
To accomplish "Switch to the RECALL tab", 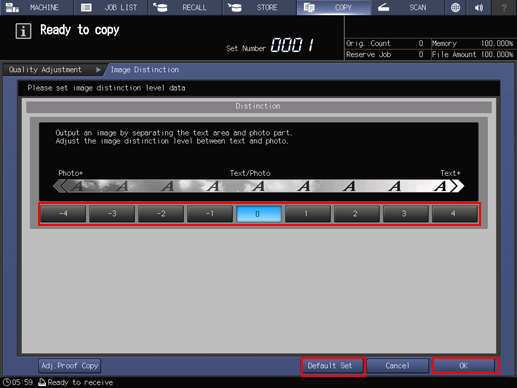I will tap(185, 7).
